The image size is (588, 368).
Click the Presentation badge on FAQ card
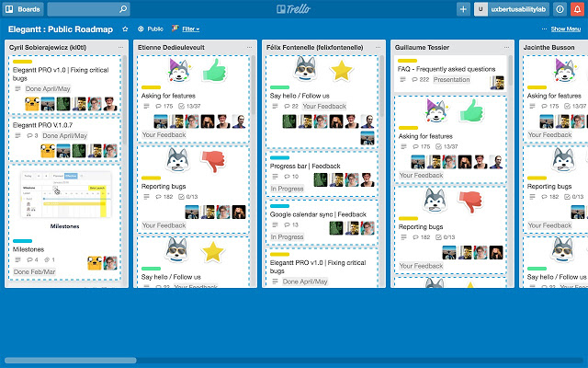(x=451, y=80)
